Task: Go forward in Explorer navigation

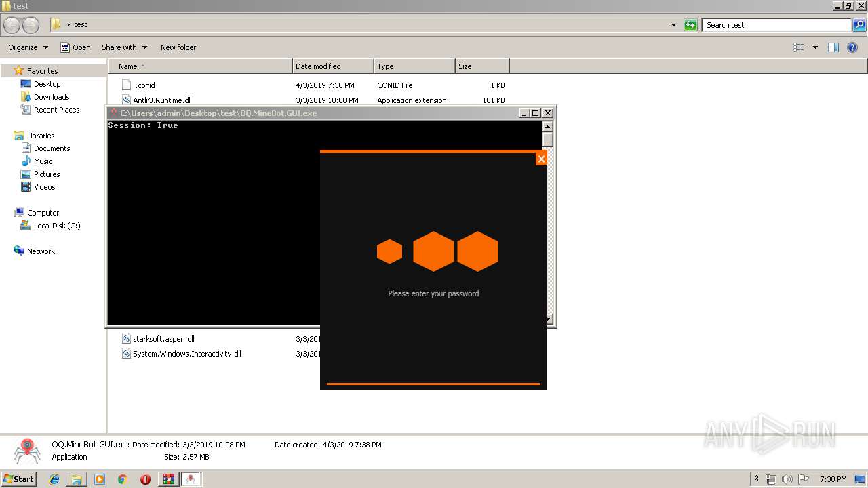Action: [x=31, y=25]
